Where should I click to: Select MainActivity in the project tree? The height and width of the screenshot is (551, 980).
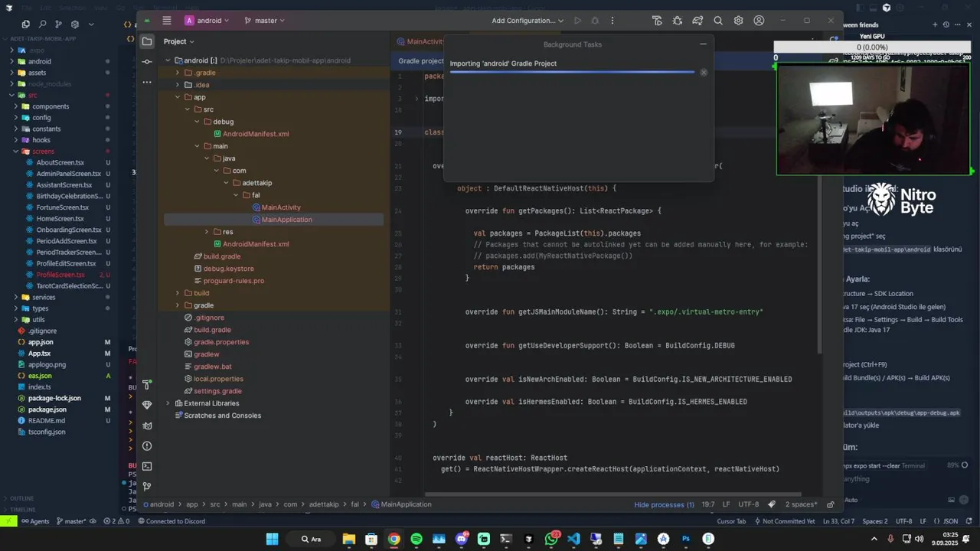coord(281,207)
